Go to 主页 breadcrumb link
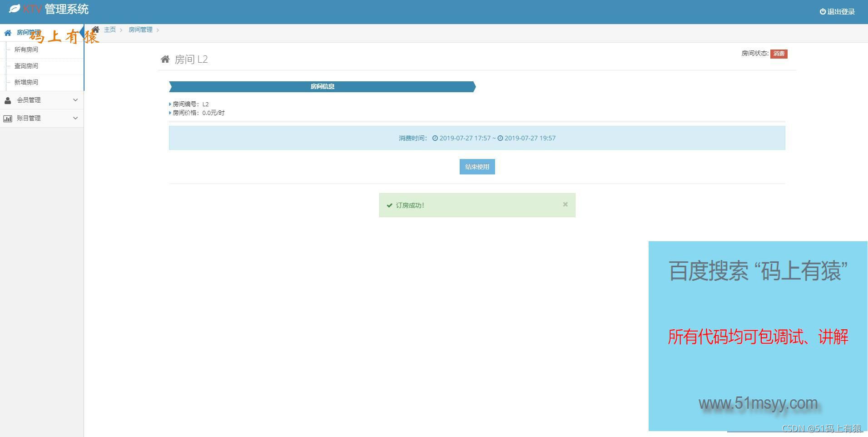The image size is (868, 437). [x=110, y=30]
